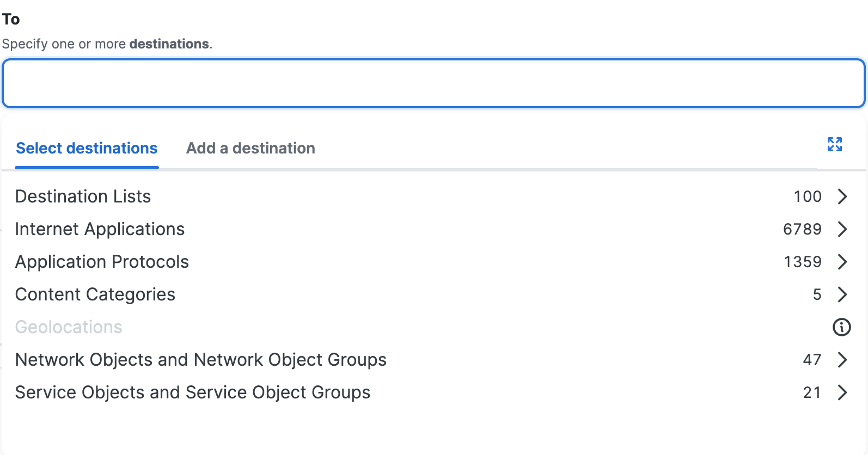
Task: Open Application Protocols category
Action: (433, 262)
